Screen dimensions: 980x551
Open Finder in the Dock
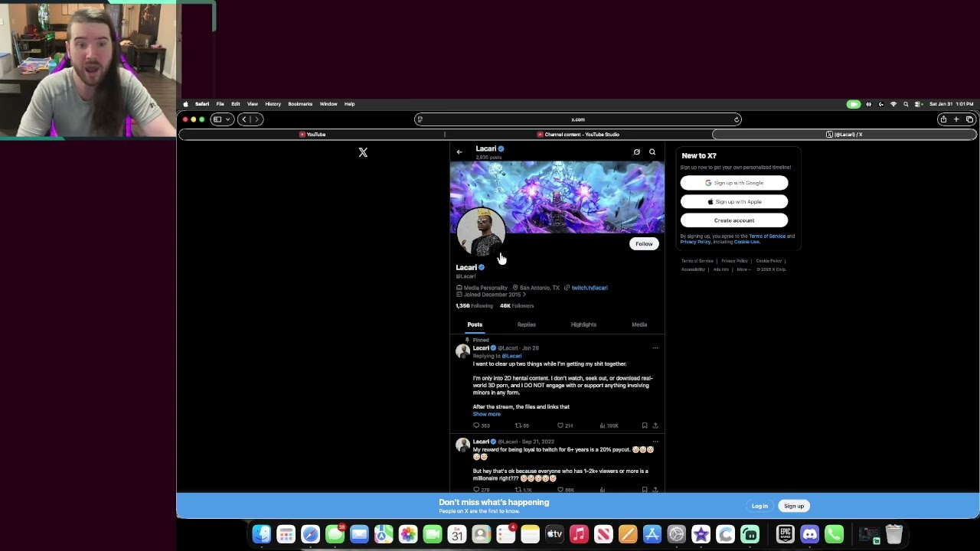261,534
